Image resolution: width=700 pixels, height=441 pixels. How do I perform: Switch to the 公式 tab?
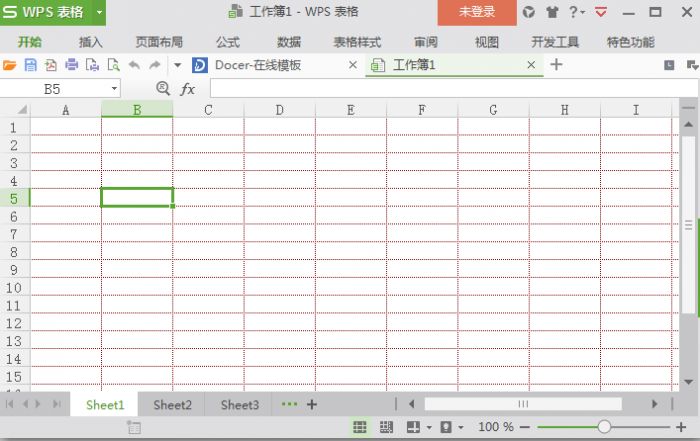[228, 42]
